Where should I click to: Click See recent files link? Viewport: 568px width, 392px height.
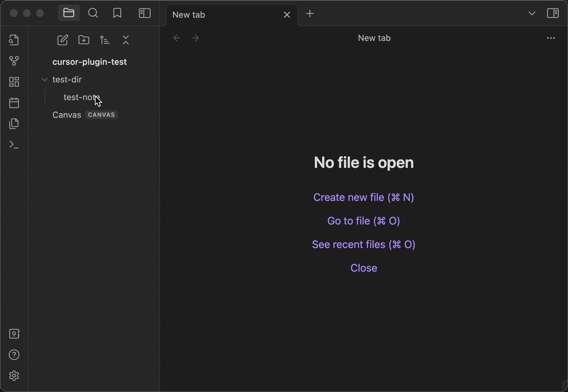pos(364,244)
